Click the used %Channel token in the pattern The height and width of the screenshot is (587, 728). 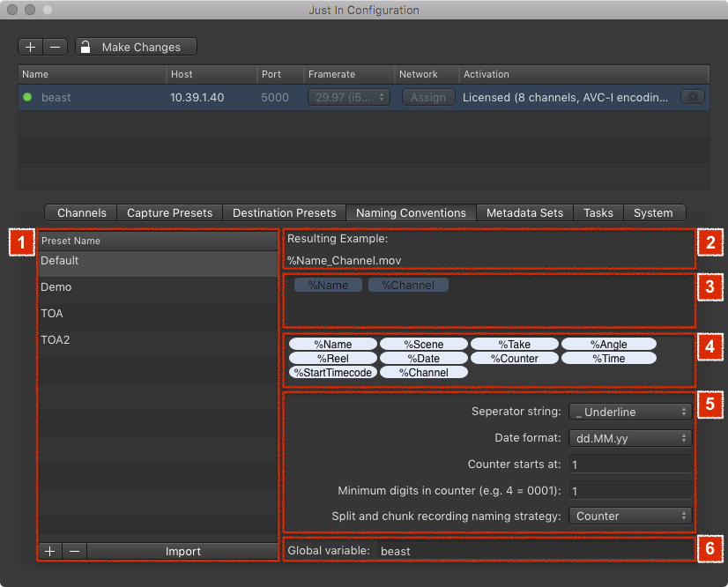point(408,286)
